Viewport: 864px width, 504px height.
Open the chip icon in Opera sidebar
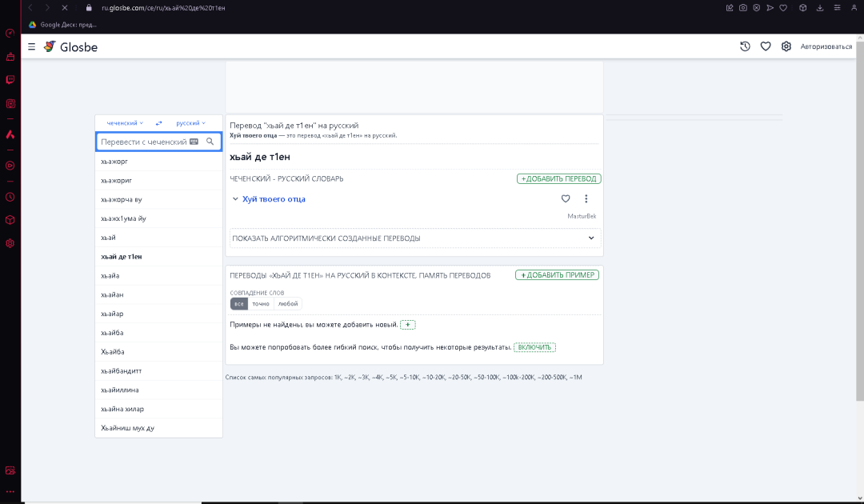[10, 103]
